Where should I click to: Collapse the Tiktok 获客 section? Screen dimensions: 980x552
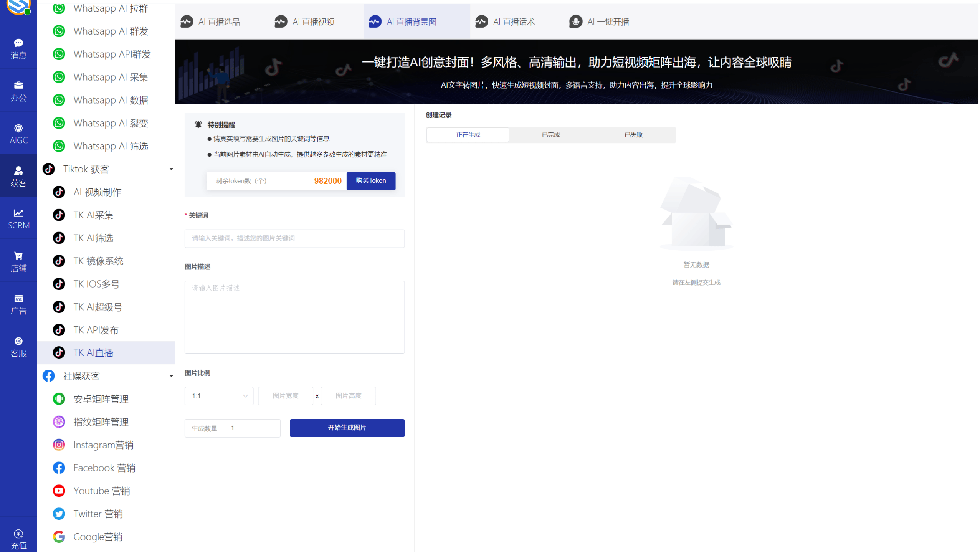[171, 169]
